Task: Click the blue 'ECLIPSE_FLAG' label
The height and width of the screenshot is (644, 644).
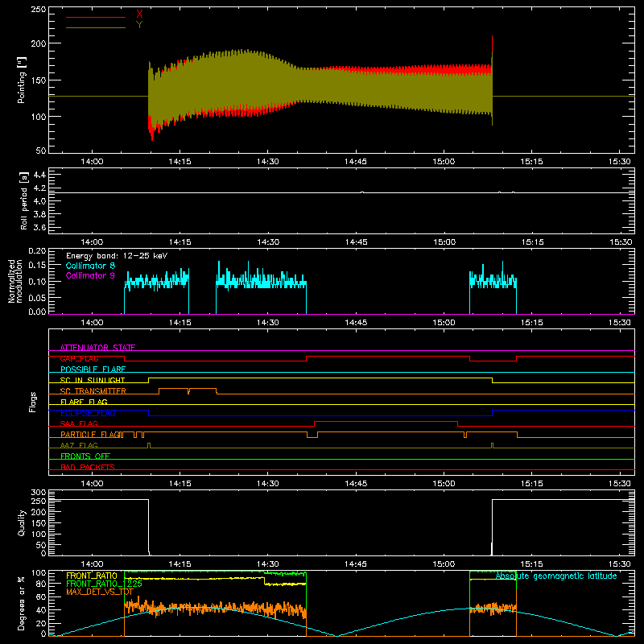Action: [x=88, y=413]
